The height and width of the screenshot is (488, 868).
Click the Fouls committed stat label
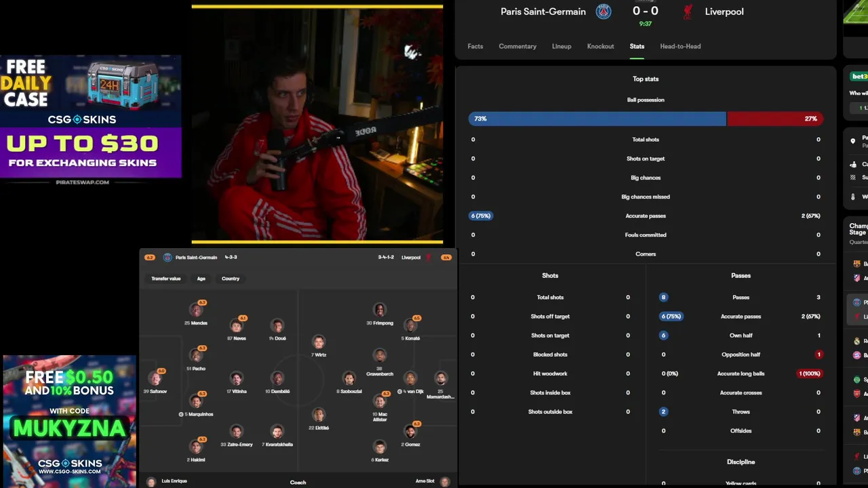point(646,235)
